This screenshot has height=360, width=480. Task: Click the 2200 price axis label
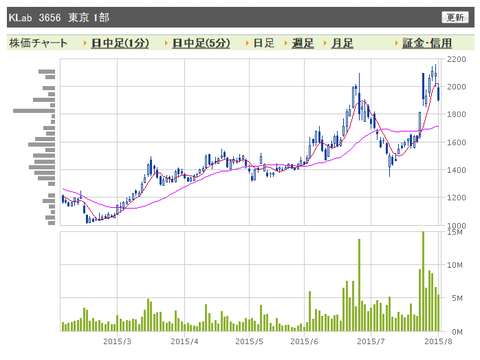[456, 59]
